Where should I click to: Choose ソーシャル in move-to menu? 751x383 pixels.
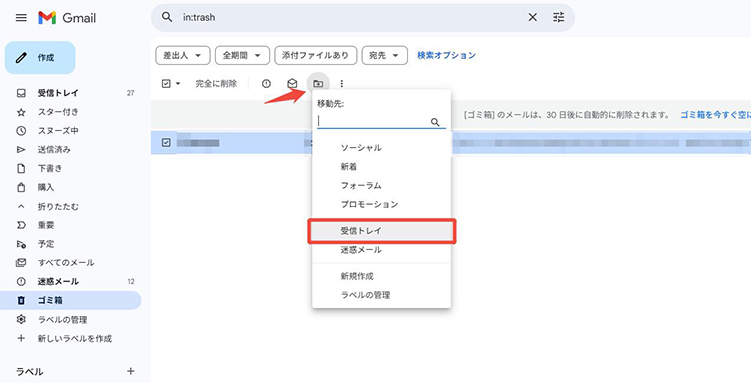(381, 148)
